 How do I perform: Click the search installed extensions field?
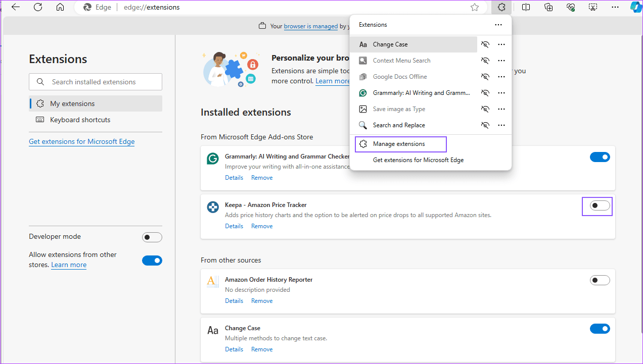(x=95, y=81)
